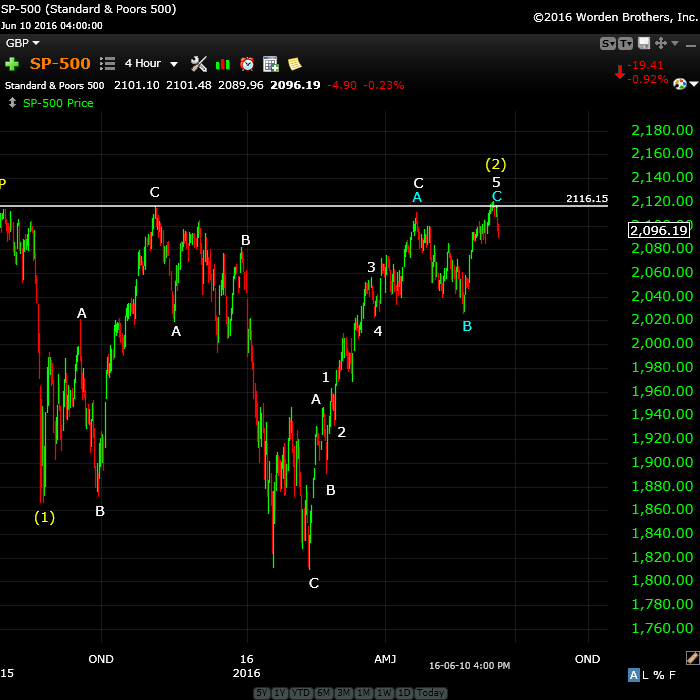Open the alarm clock alert icon
Viewport: 700px width, 700px height.
tap(247, 64)
